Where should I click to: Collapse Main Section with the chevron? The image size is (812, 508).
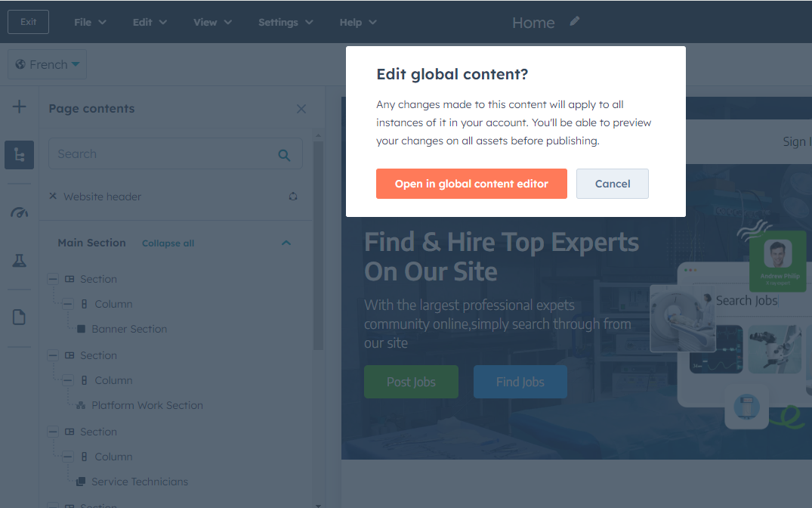[286, 243]
